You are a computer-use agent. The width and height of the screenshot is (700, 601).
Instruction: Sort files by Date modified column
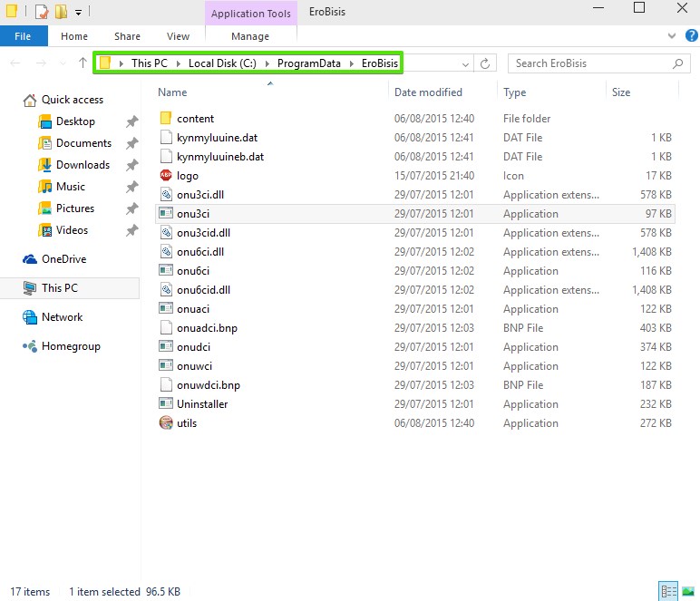tap(428, 92)
